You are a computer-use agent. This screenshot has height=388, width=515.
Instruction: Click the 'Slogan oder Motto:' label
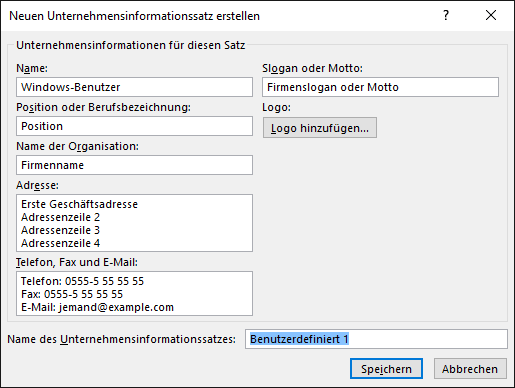tap(312, 68)
